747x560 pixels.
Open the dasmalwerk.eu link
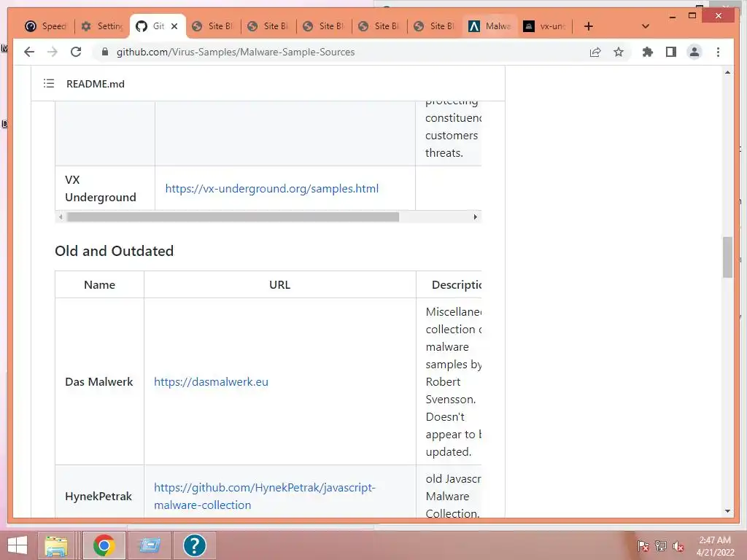coord(211,382)
